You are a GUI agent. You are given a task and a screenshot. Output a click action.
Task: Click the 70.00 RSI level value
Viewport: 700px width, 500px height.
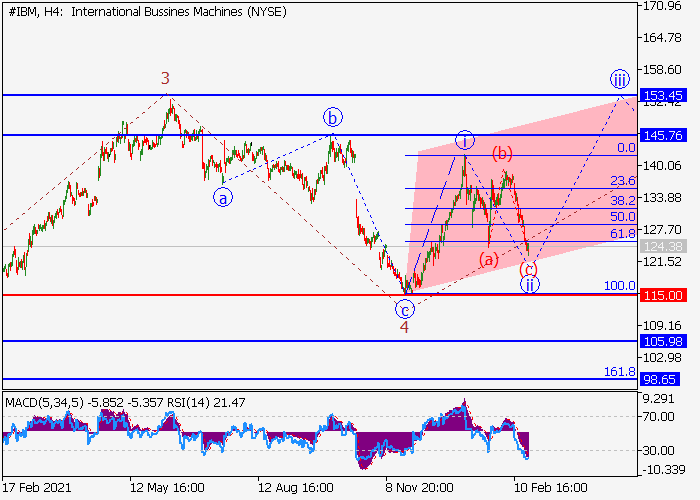click(659, 417)
